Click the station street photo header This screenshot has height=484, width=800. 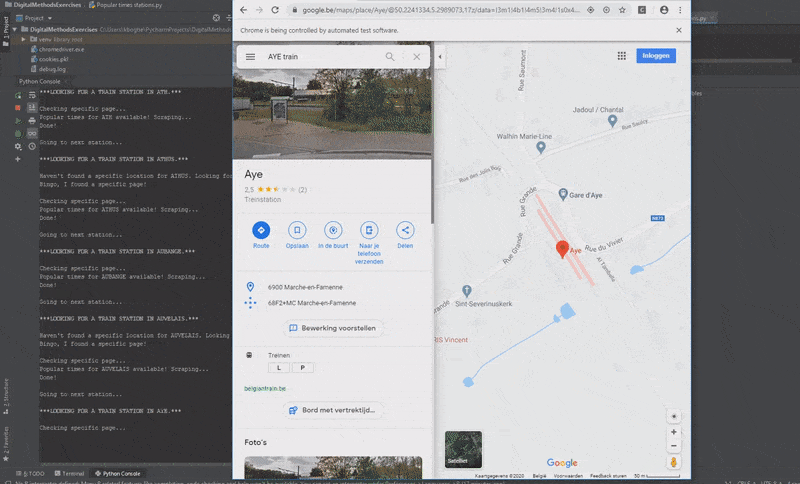pyautogui.click(x=332, y=112)
